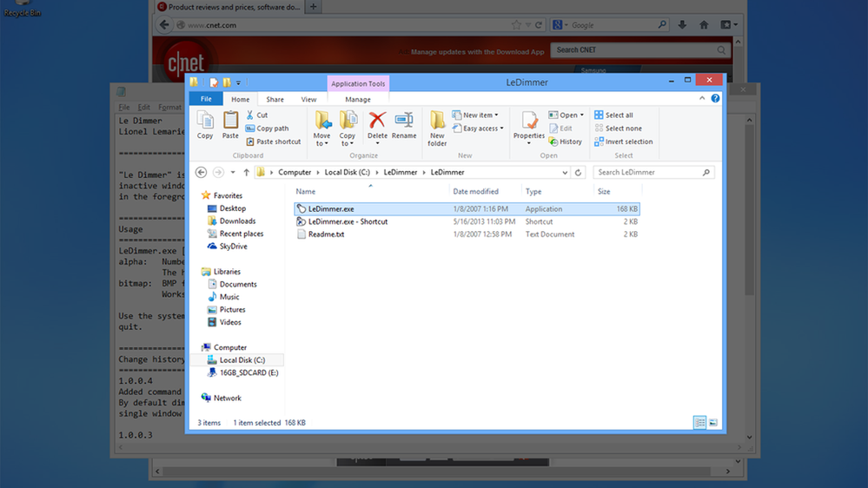This screenshot has width=868, height=488.
Task: Open Network in navigation pane
Action: pyautogui.click(x=222, y=399)
